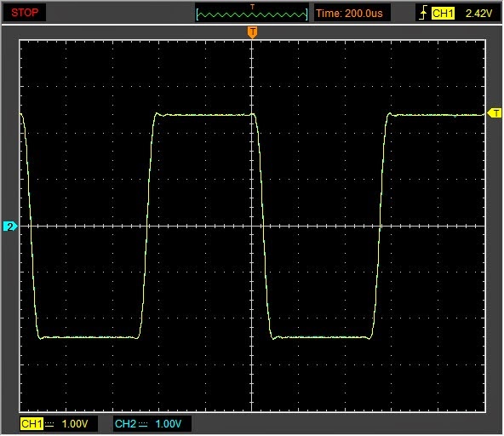Click the waveform's first rising edge

point(147,226)
